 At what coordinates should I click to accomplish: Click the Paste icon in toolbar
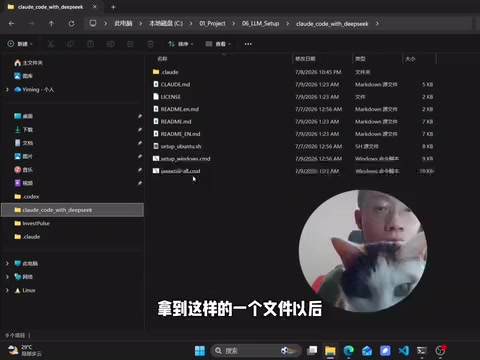click(90, 44)
